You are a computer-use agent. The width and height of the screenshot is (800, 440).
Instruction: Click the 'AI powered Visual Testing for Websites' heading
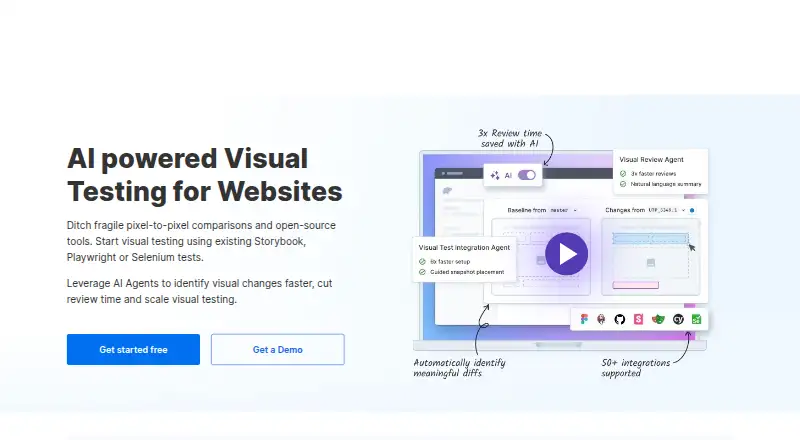tap(204, 175)
